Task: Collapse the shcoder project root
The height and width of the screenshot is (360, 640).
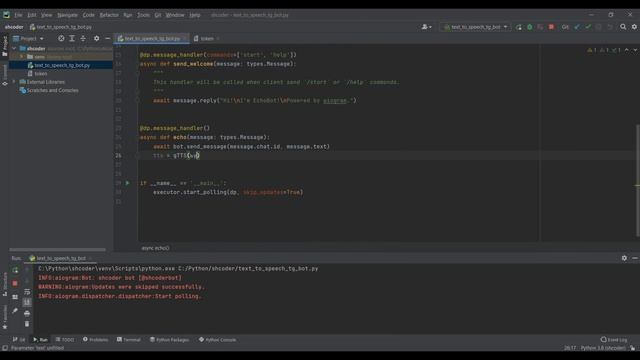Action: tap(14, 48)
